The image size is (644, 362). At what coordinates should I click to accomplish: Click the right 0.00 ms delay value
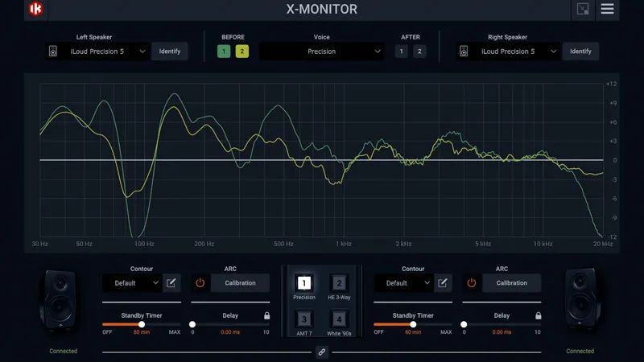[502, 332]
